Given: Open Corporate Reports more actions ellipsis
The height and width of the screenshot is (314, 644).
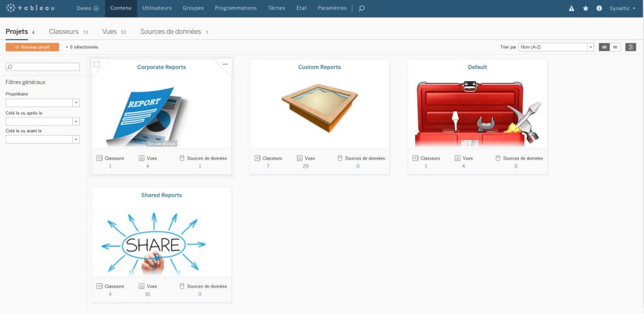Looking at the screenshot, I should [x=225, y=64].
